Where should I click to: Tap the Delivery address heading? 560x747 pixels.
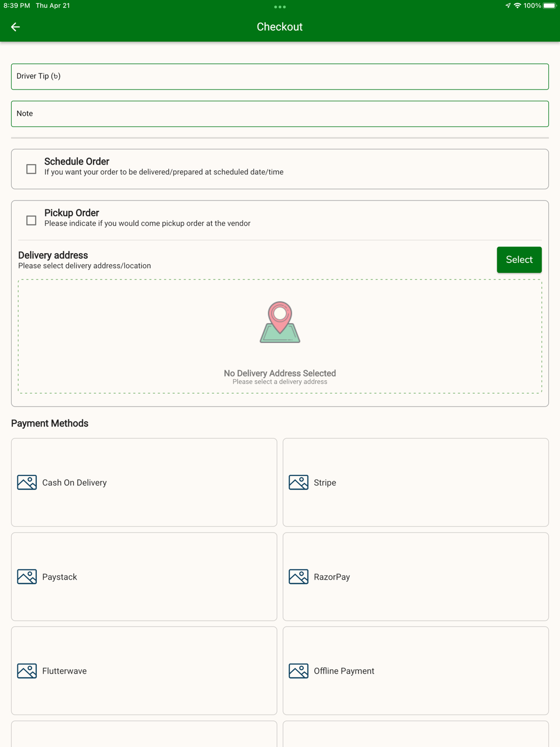click(53, 255)
